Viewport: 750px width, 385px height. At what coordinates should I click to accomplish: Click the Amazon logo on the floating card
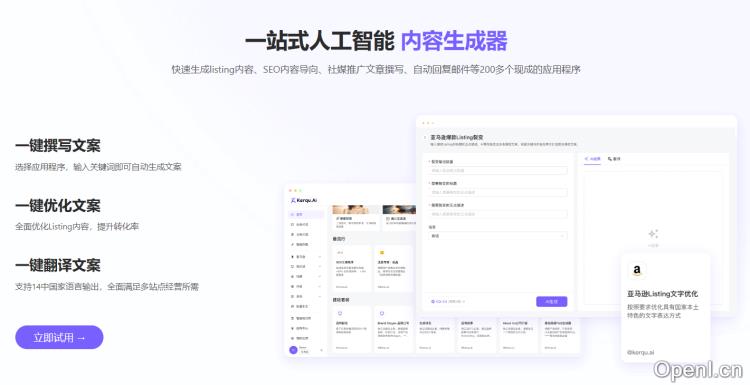(x=637, y=270)
